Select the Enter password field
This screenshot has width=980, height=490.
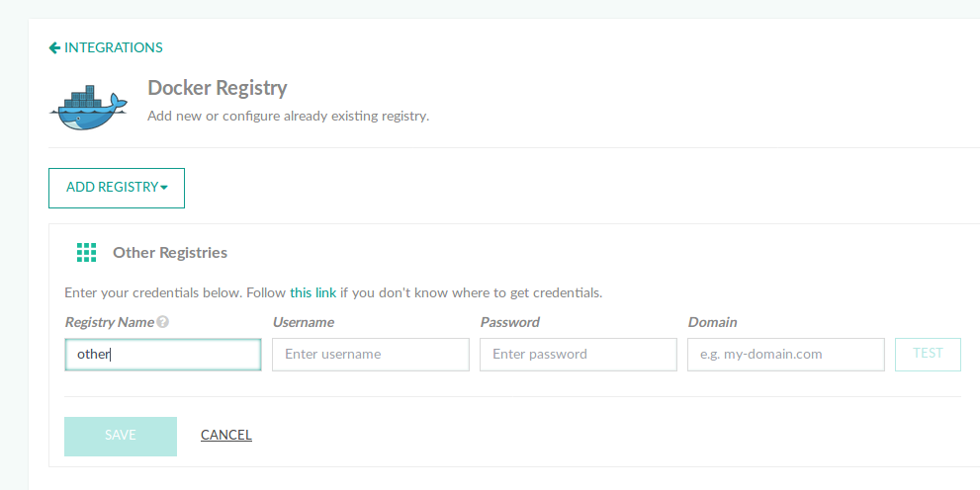point(578,355)
